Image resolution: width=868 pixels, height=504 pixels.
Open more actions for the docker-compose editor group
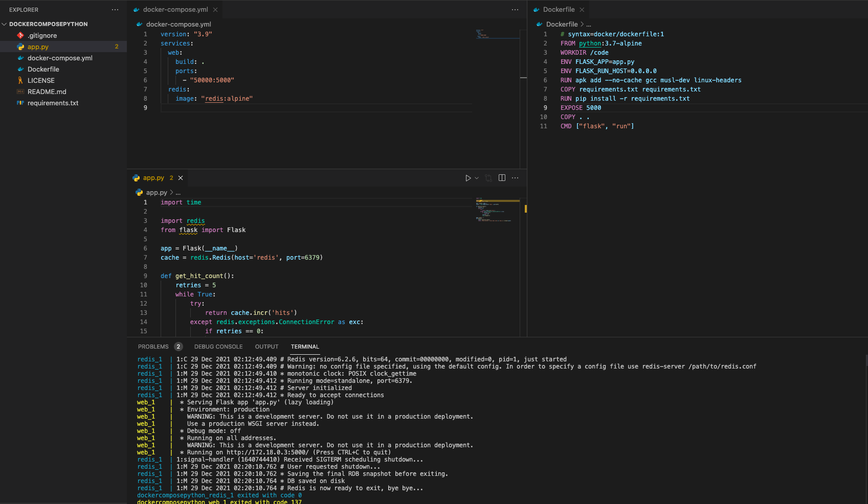tap(514, 10)
